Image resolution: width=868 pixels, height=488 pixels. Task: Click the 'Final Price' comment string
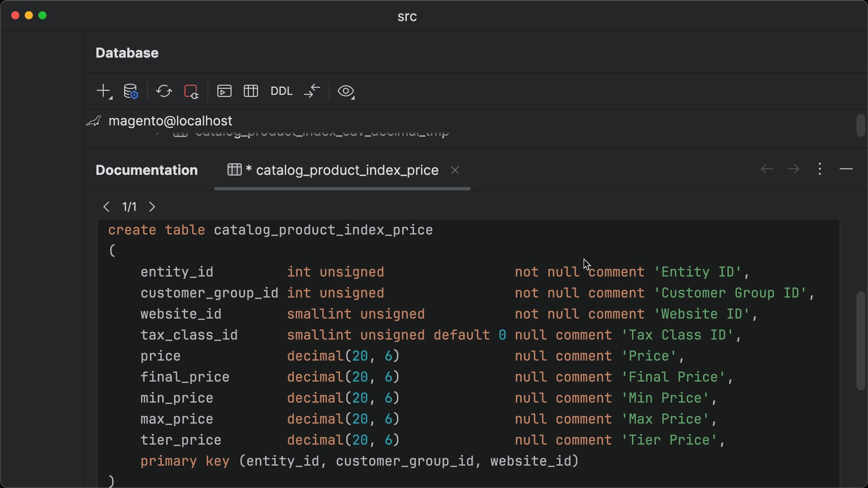tap(673, 377)
